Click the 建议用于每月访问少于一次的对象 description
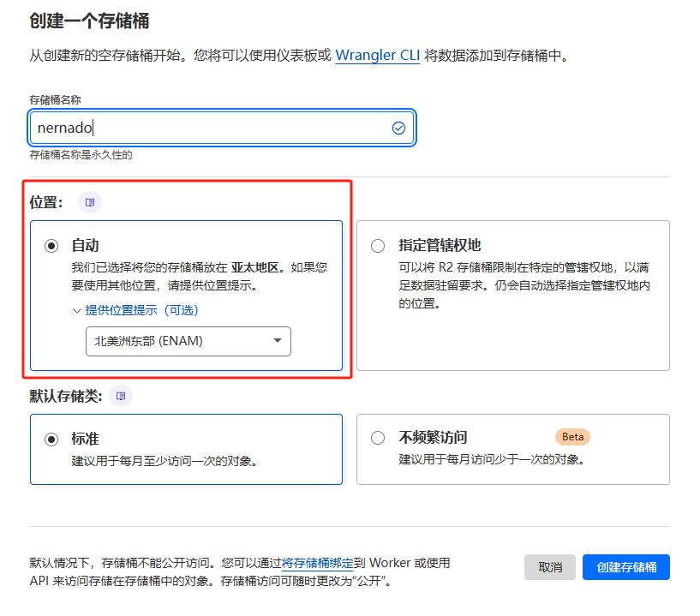Image resolution: width=700 pixels, height=616 pixels. pyautogui.click(x=491, y=459)
